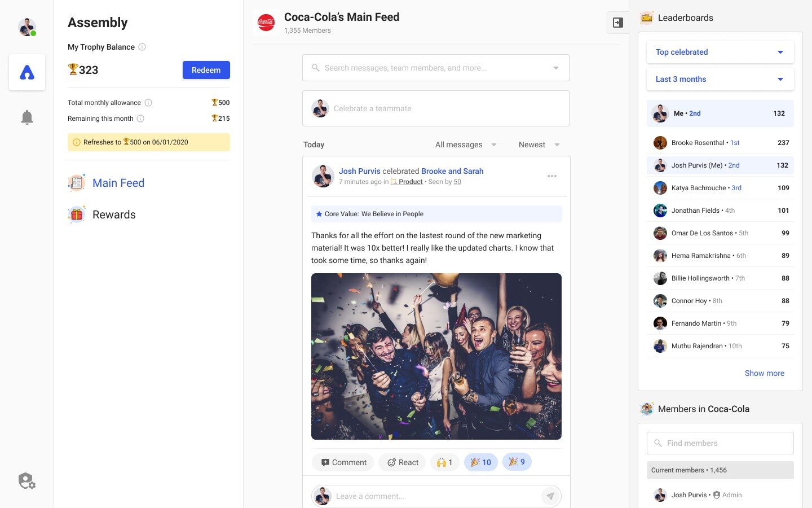Open the party photo in the post

(x=436, y=356)
